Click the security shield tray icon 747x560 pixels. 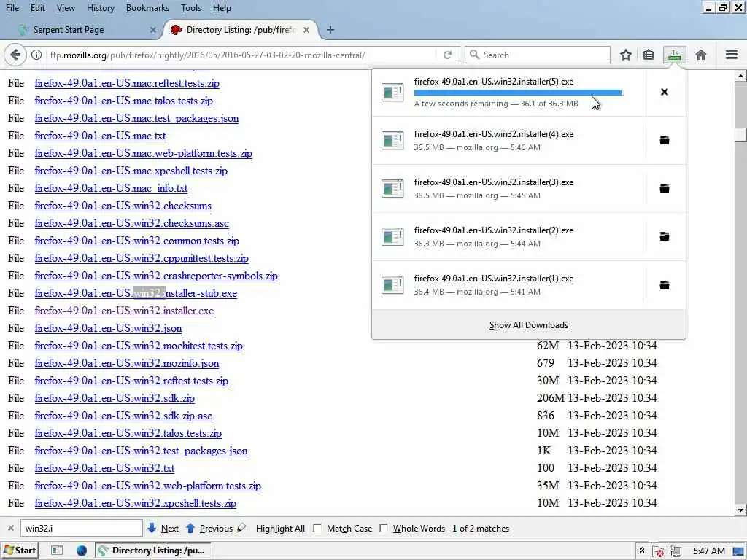pos(659,551)
